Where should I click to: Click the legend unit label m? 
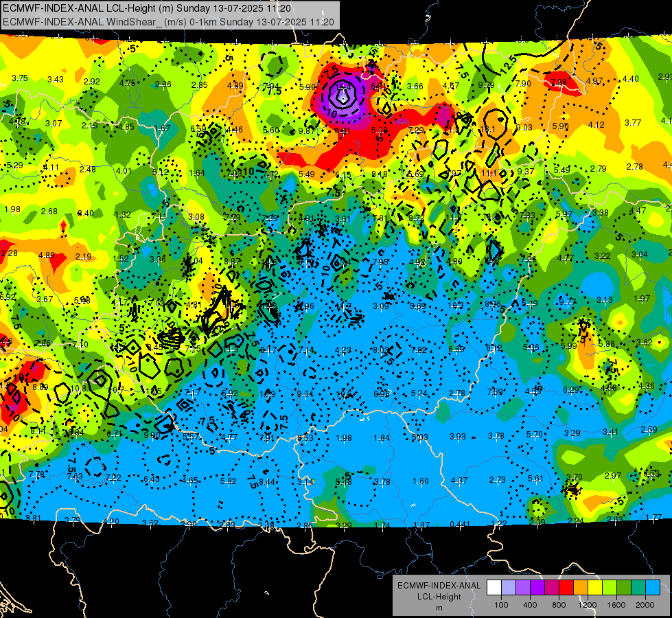tap(439, 608)
